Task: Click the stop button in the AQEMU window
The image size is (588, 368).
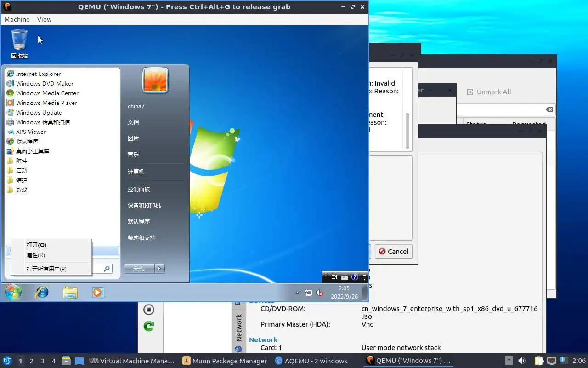Action: click(149, 310)
